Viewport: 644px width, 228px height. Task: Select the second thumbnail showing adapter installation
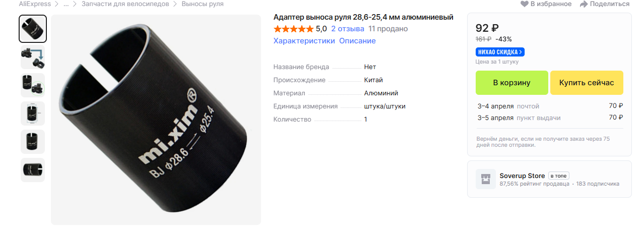(33, 57)
